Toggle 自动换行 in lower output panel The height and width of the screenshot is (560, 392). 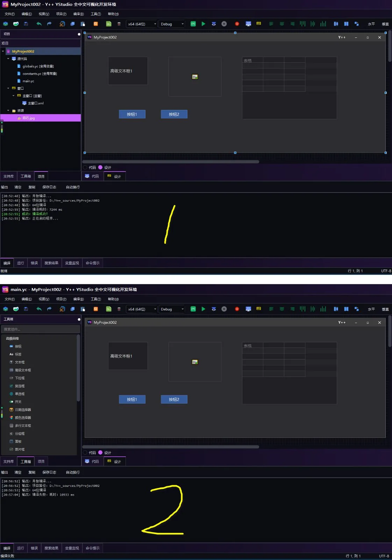73,472
